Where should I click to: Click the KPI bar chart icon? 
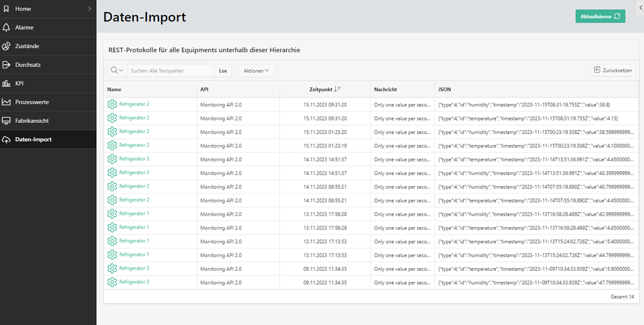(6, 84)
